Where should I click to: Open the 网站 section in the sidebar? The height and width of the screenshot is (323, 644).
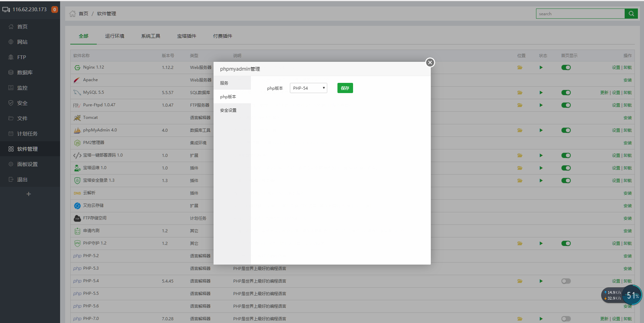[x=22, y=41]
